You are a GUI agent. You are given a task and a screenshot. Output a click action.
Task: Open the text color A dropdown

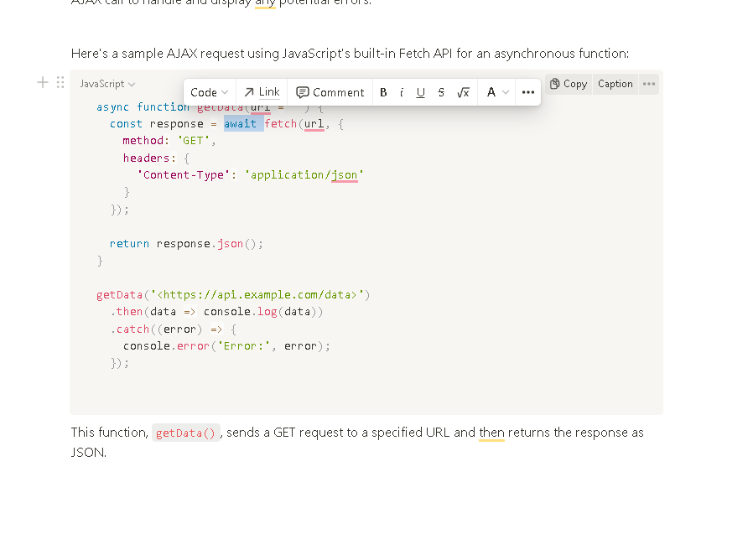click(x=497, y=92)
